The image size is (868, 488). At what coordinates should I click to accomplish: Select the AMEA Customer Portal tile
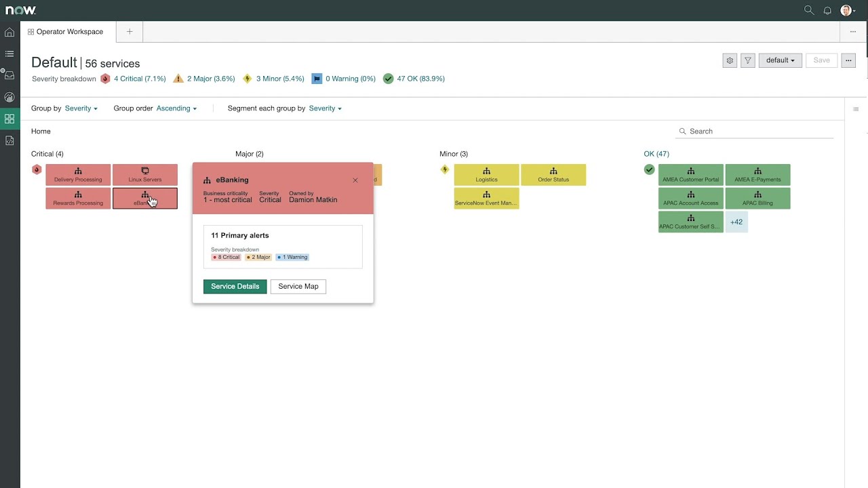pyautogui.click(x=691, y=175)
